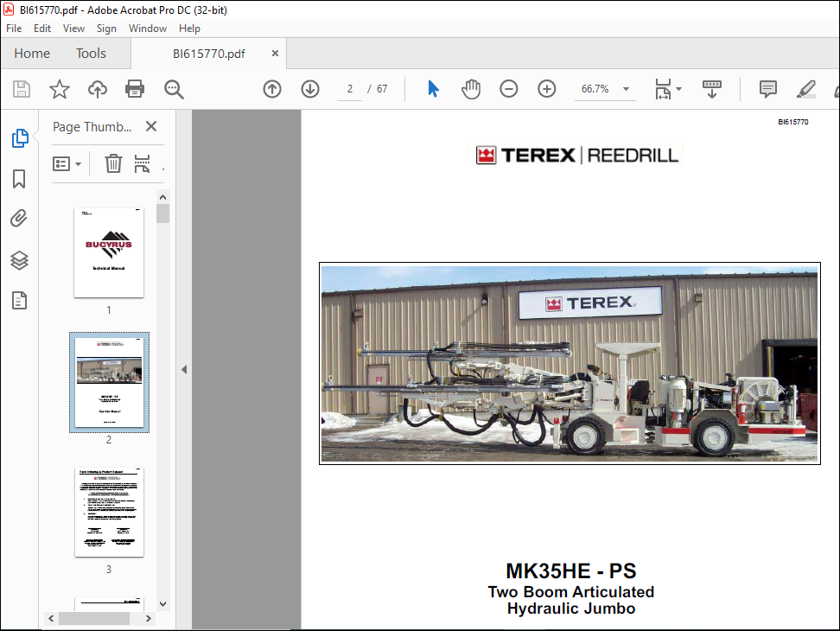Activate the Hand pan tool

471,89
